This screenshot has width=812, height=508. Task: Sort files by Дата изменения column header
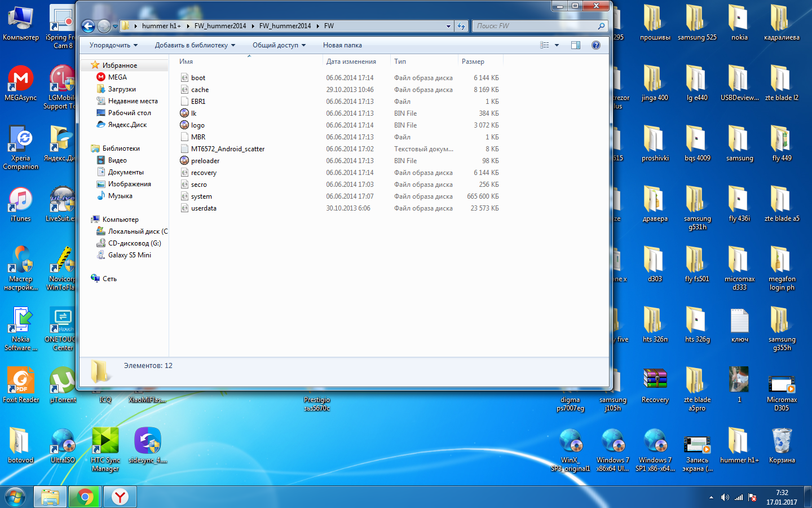pos(351,62)
